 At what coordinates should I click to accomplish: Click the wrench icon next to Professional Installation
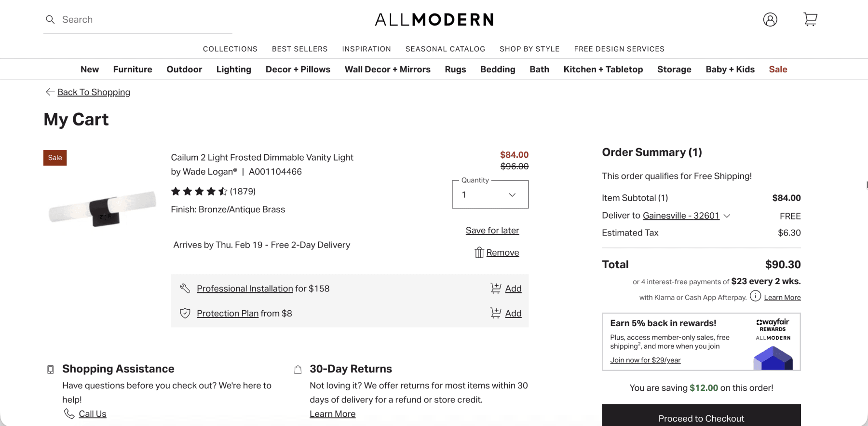186,288
